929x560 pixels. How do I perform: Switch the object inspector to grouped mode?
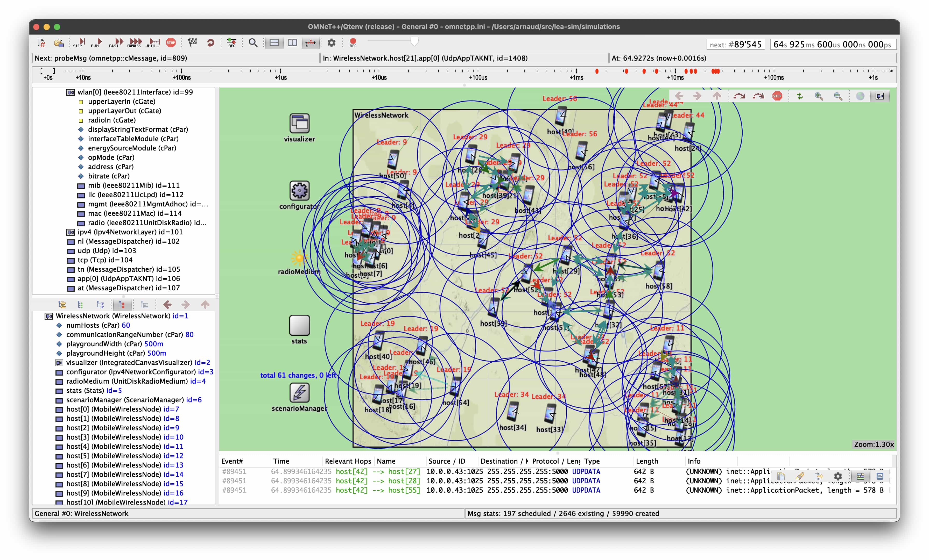pyautogui.click(x=62, y=305)
